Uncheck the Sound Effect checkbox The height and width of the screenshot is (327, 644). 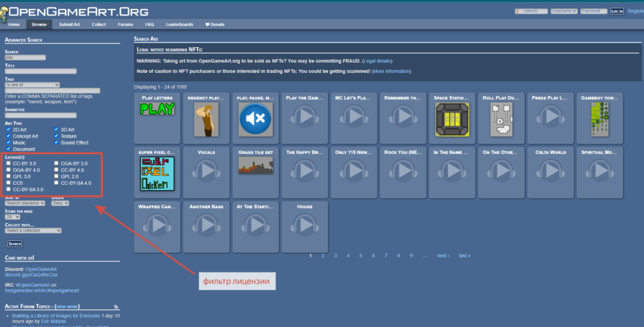56,142
